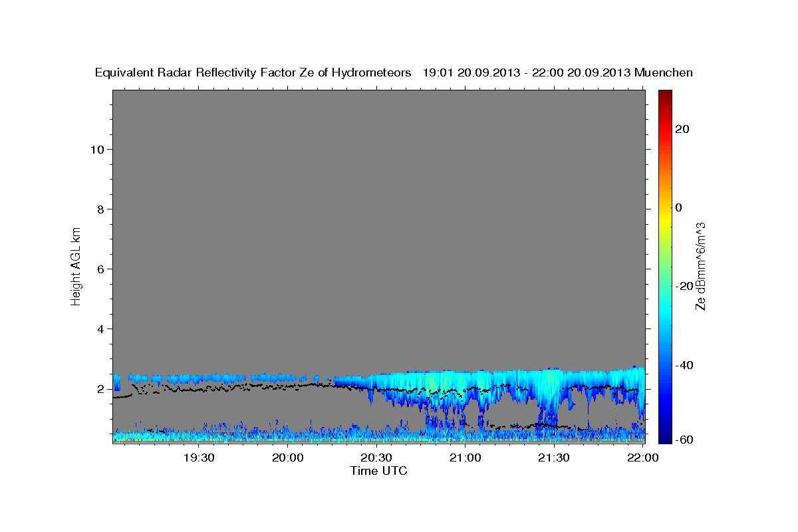The width and height of the screenshot is (798, 532).
Task: Click the dark red top of the colorbar
Action: pos(665,94)
